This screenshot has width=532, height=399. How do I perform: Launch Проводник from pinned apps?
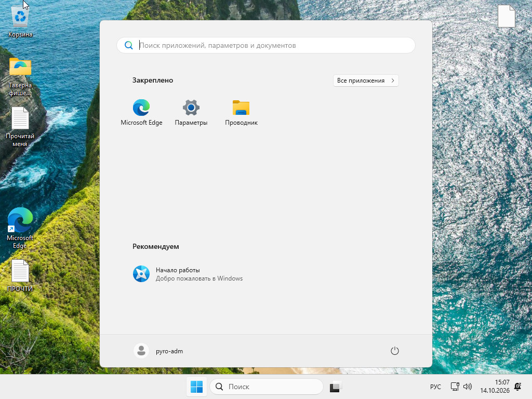click(x=241, y=113)
